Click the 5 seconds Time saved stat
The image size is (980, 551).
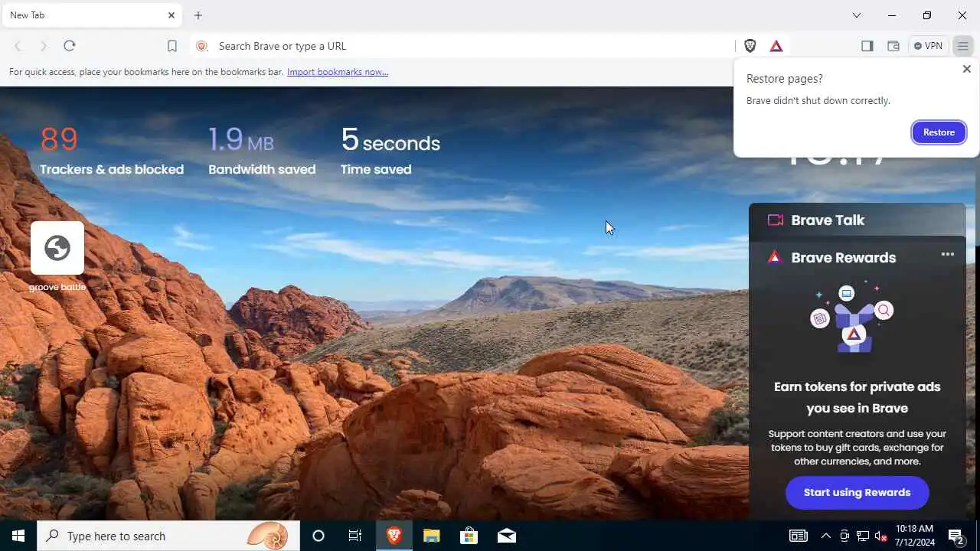coord(390,151)
